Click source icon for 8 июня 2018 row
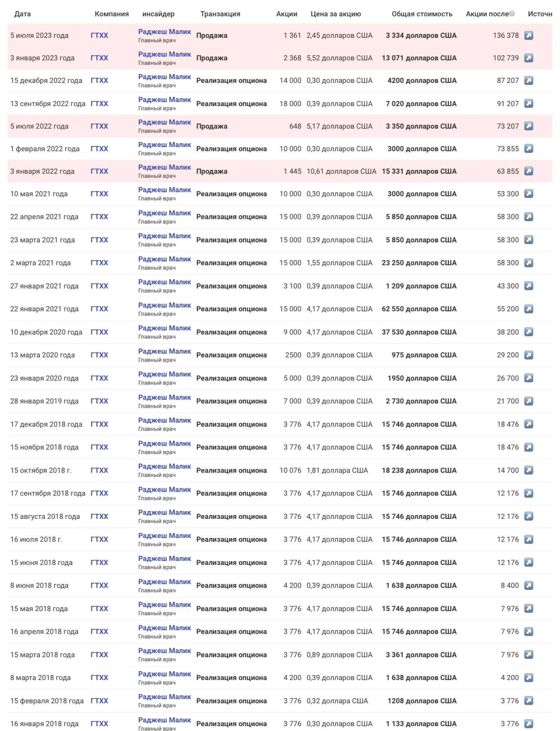This screenshot has width=560, height=731. click(529, 586)
